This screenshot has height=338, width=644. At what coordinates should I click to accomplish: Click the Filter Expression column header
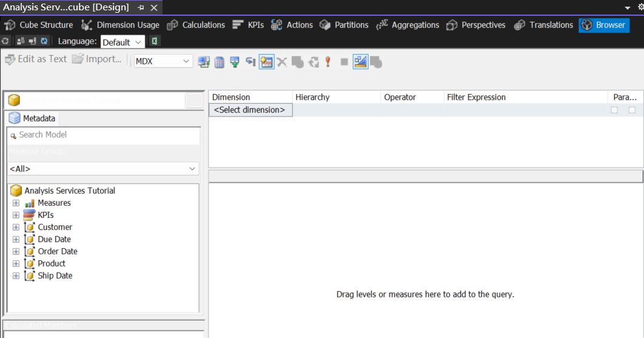[x=526, y=98]
